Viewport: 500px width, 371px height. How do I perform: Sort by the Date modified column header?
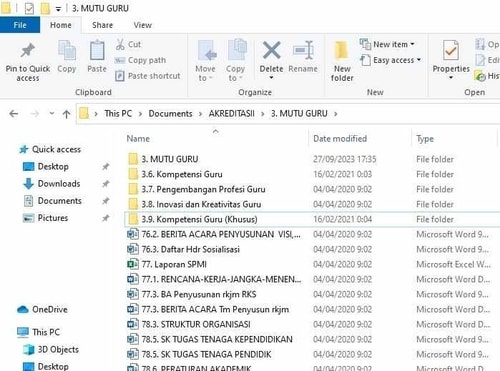coord(340,139)
